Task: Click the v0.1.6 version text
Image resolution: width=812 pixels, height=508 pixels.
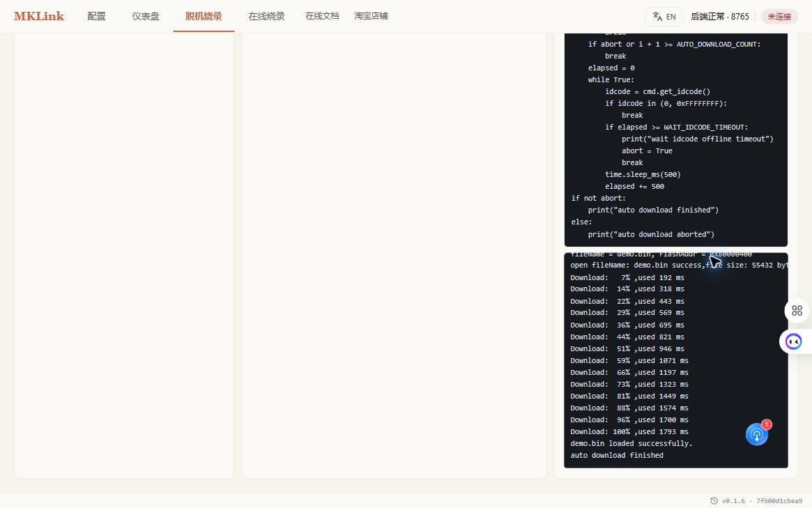Action: click(733, 501)
